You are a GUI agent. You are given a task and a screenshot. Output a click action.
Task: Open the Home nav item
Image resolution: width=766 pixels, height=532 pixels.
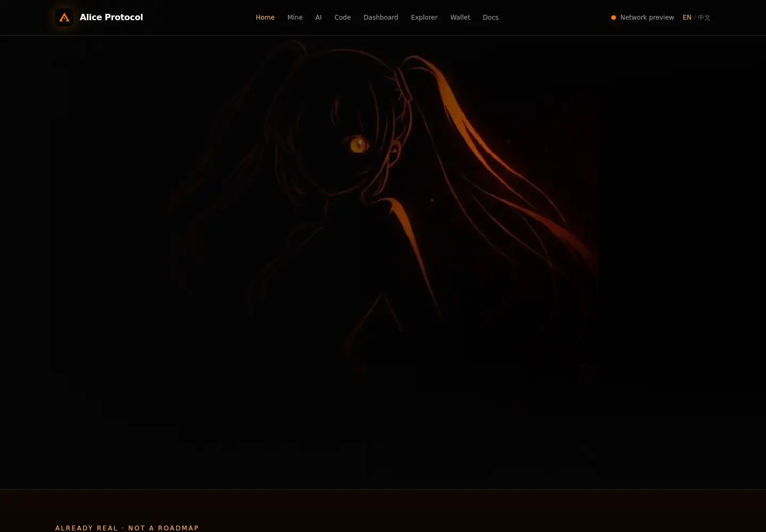(x=265, y=18)
